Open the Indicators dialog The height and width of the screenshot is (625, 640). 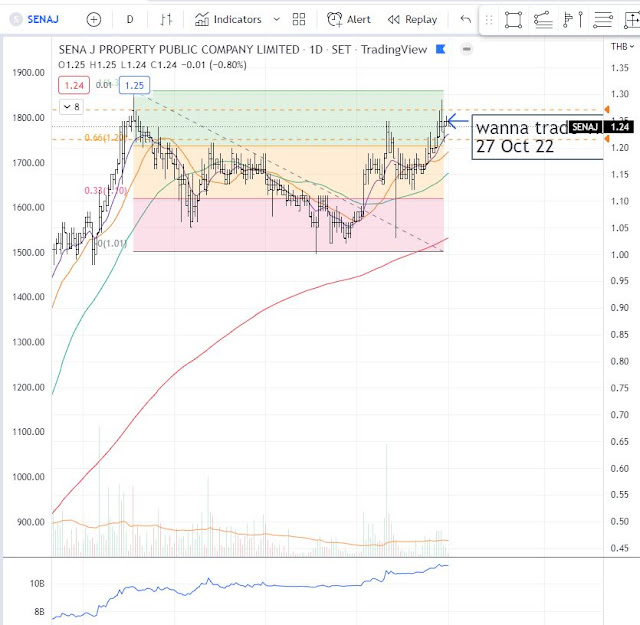coord(228,19)
